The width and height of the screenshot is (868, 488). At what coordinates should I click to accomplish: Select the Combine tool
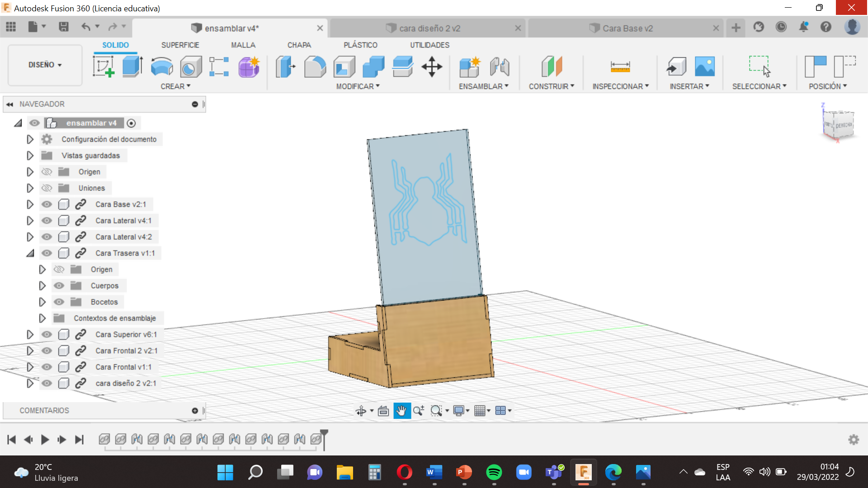pyautogui.click(x=373, y=67)
